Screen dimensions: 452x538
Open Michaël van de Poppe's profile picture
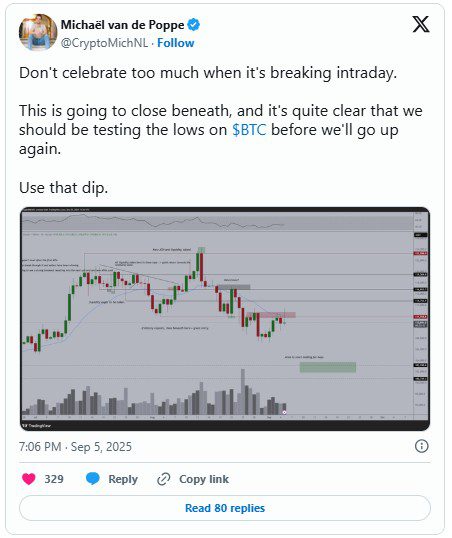pos(38,32)
